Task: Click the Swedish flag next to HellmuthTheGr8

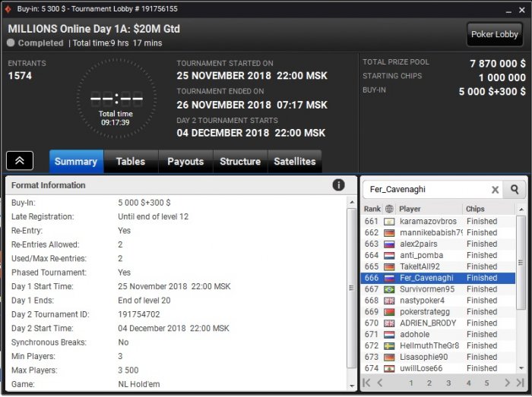Action: click(x=389, y=346)
